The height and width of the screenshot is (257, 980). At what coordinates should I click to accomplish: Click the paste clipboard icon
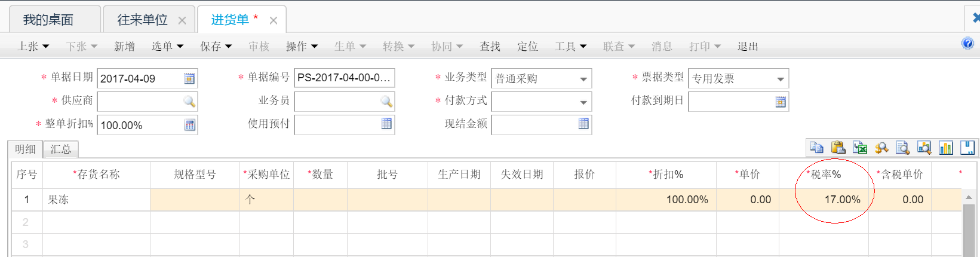[838, 147]
